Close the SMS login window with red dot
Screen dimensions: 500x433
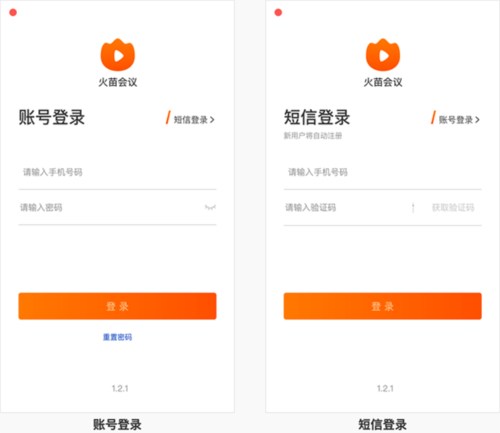(x=278, y=13)
